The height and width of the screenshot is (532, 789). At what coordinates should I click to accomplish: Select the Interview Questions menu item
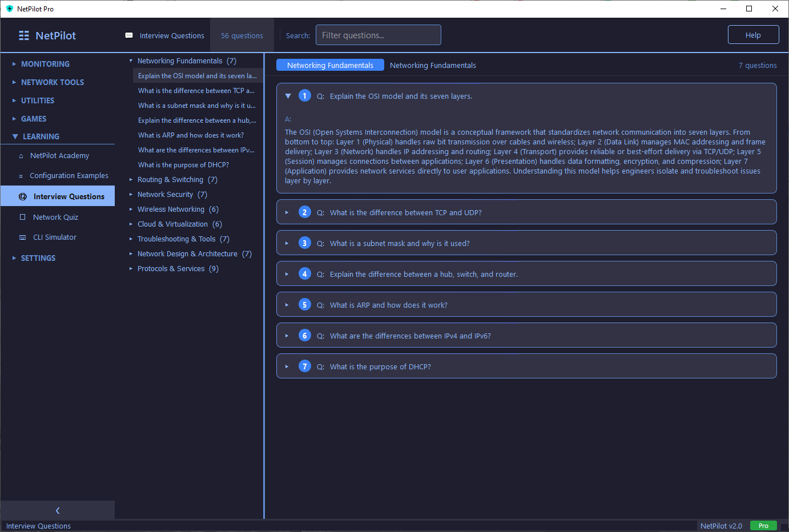pyautogui.click(x=69, y=196)
